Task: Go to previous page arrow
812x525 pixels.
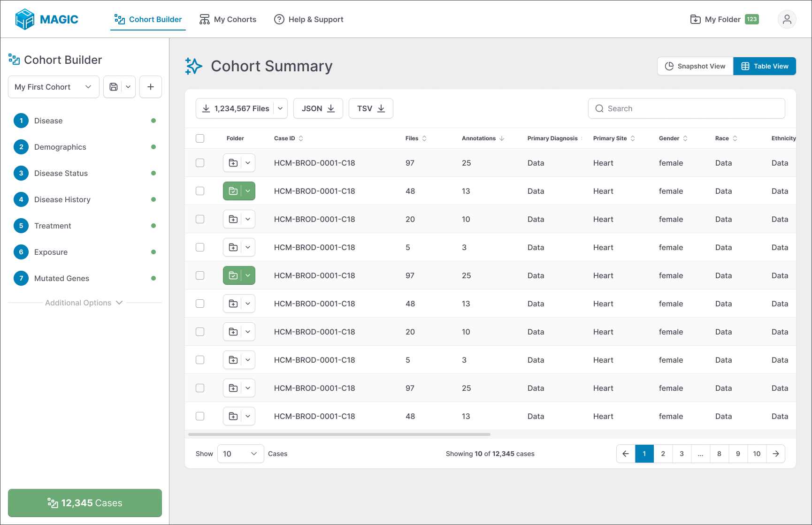Action: pyautogui.click(x=626, y=454)
